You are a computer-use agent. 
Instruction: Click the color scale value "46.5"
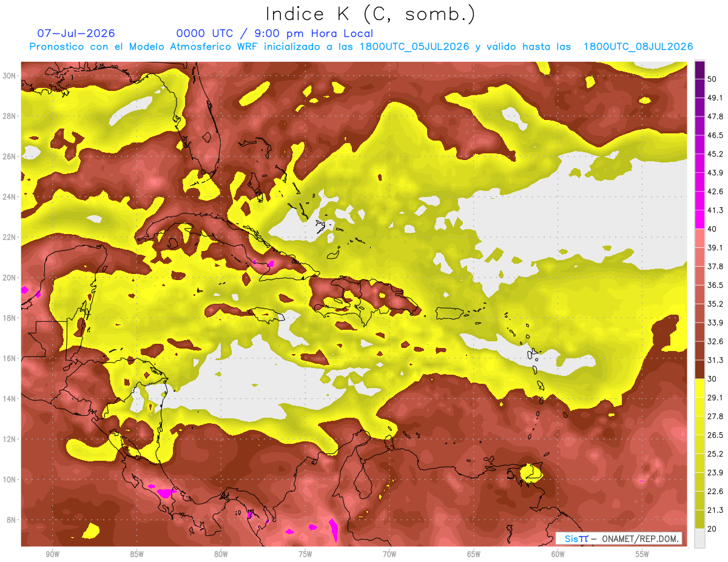pos(715,136)
